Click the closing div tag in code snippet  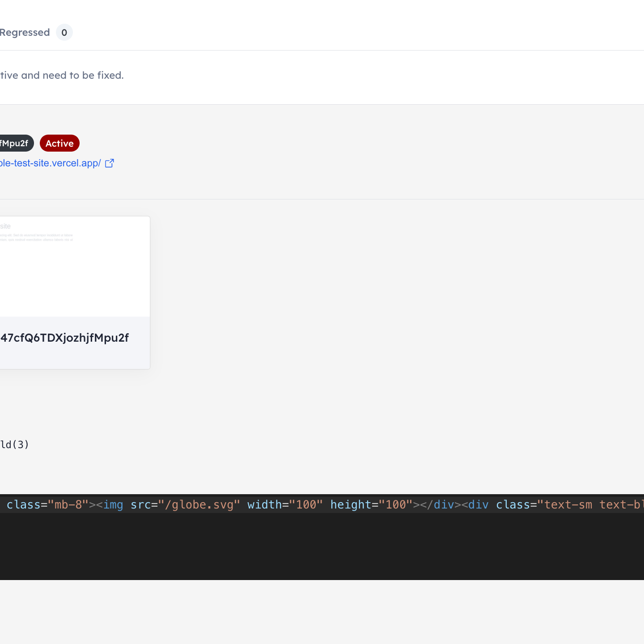[x=437, y=505]
